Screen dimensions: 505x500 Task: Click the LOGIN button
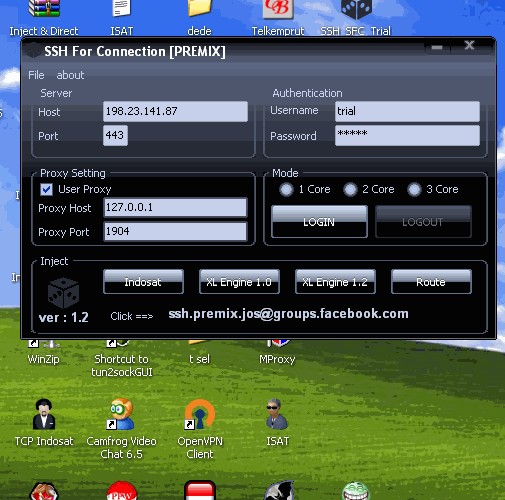point(319,222)
